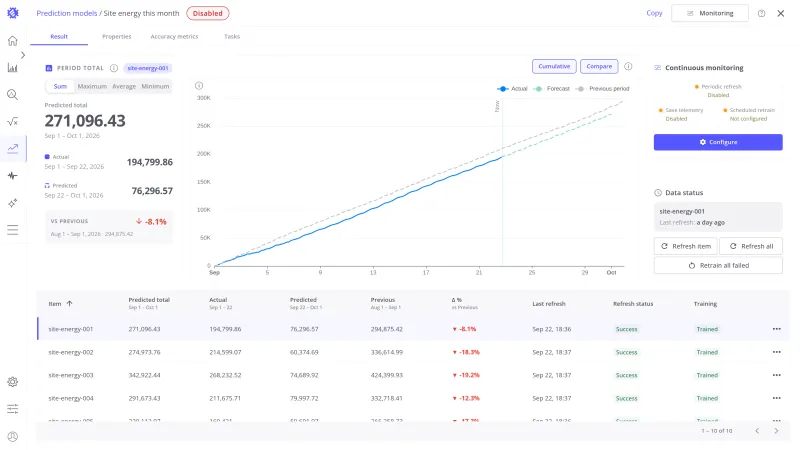
Task: Click the Refresh all button
Action: (751, 246)
